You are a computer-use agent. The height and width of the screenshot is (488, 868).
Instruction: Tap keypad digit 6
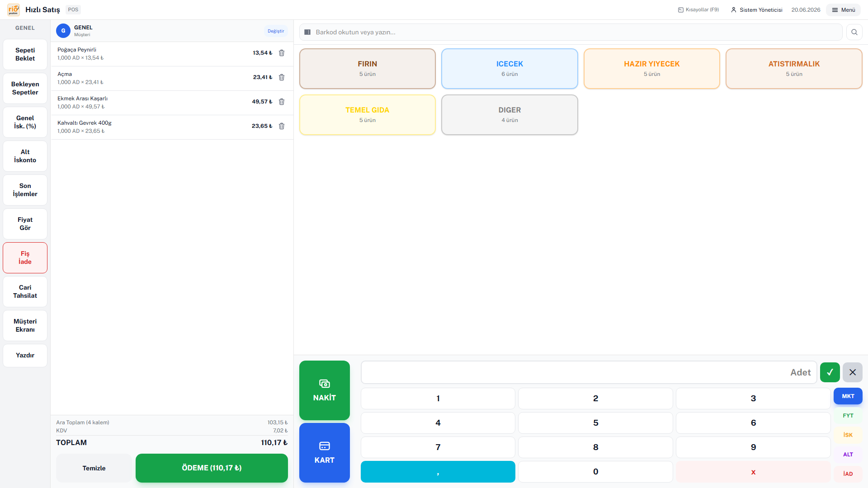(753, 423)
